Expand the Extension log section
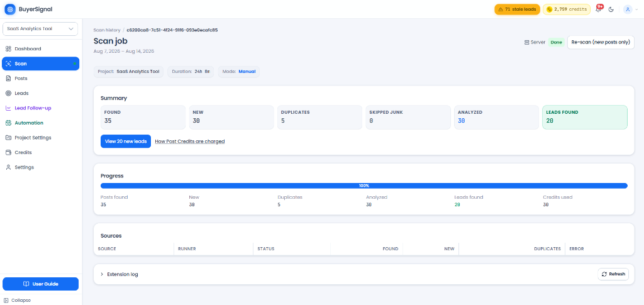 tap(119, 274)
